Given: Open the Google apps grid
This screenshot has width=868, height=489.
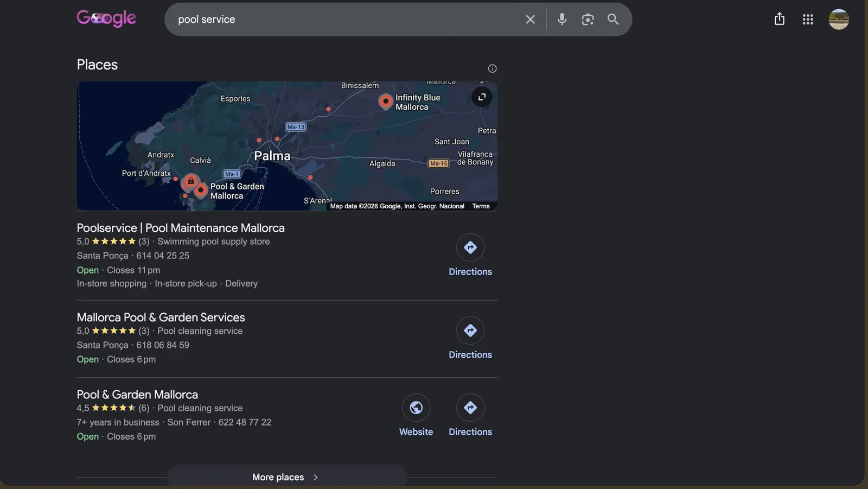Looking at the screenshot, I should click(x=808, y=20).
